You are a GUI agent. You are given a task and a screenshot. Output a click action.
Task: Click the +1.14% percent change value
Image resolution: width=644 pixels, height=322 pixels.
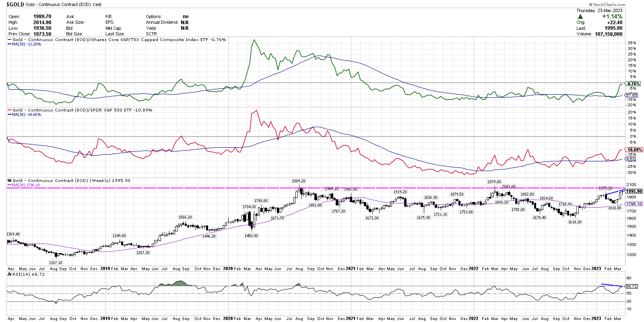coord(612,17)
